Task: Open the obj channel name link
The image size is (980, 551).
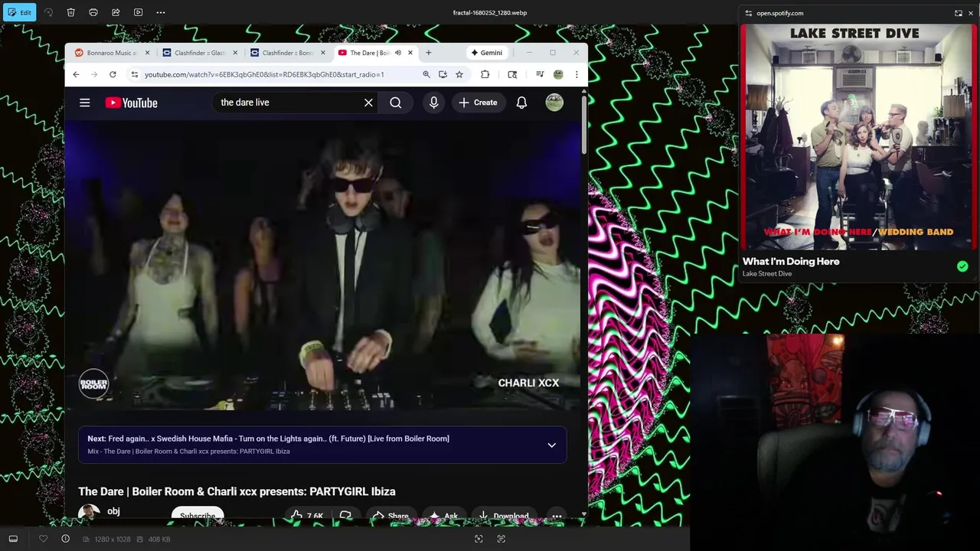Action: [x=113, y=511]
